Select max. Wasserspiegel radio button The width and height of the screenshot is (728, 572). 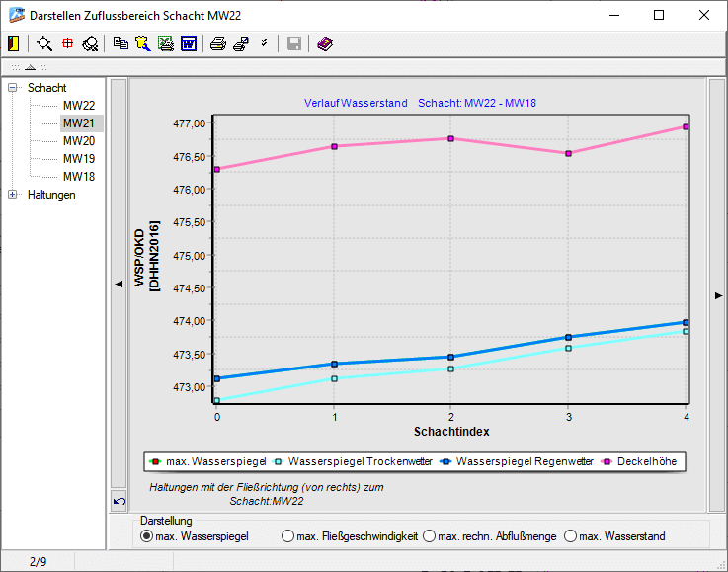coord(147,536)
